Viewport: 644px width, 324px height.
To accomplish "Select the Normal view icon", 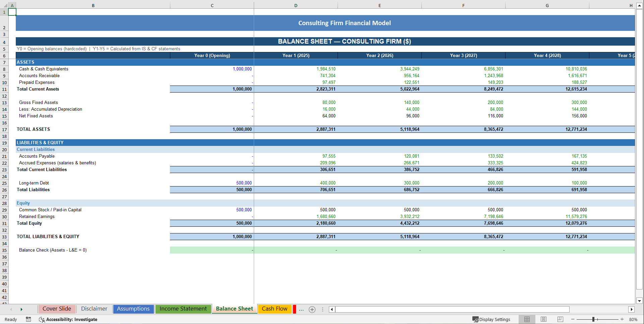I will pyautogui.click(x=526, y=319).
